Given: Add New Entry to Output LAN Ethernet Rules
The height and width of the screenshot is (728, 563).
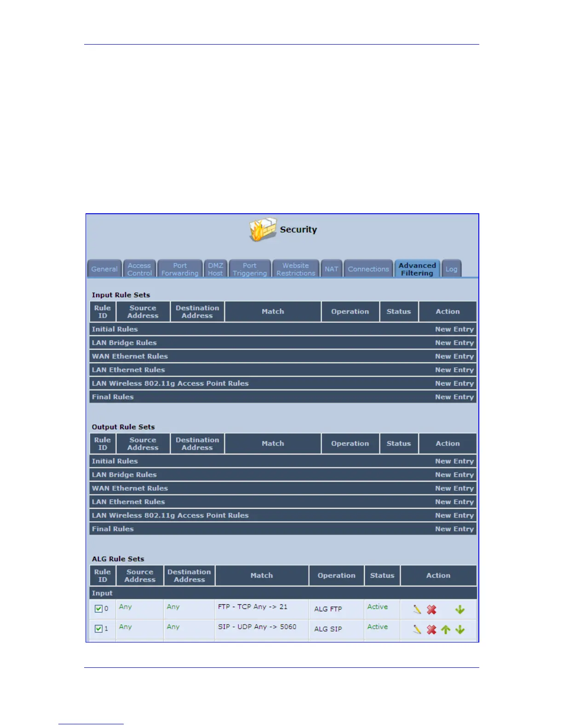Looking at the screenshot, I should click(x=454, y=501).
